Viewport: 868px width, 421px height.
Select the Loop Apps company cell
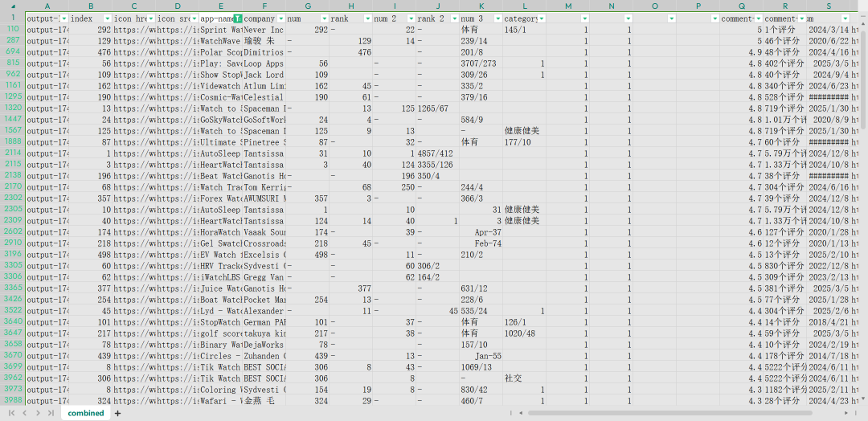tap(264, 63)
